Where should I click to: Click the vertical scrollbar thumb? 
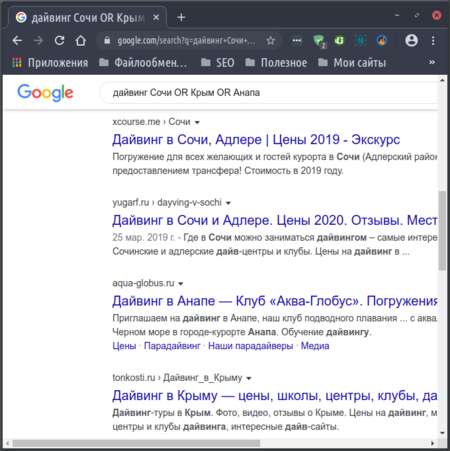coord(442,230)
